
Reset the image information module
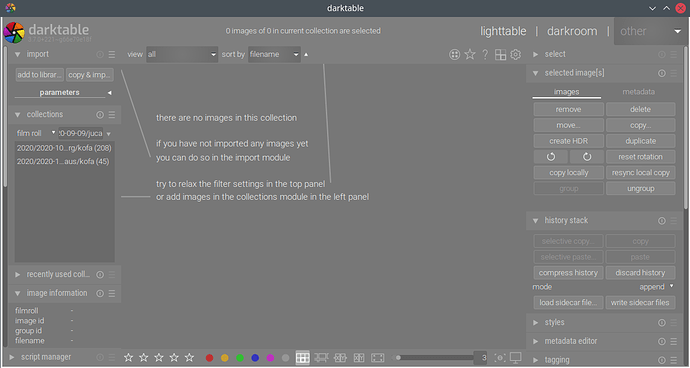coord(100,293)
